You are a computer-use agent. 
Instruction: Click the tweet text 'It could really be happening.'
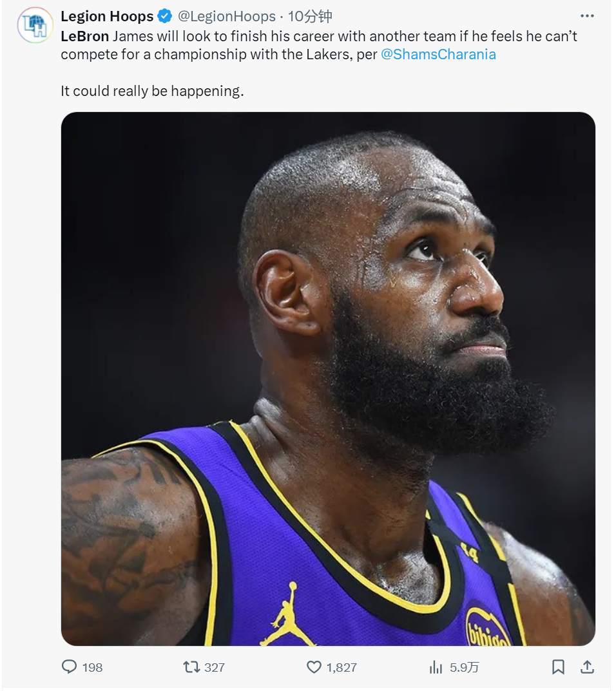pos(152,91)
